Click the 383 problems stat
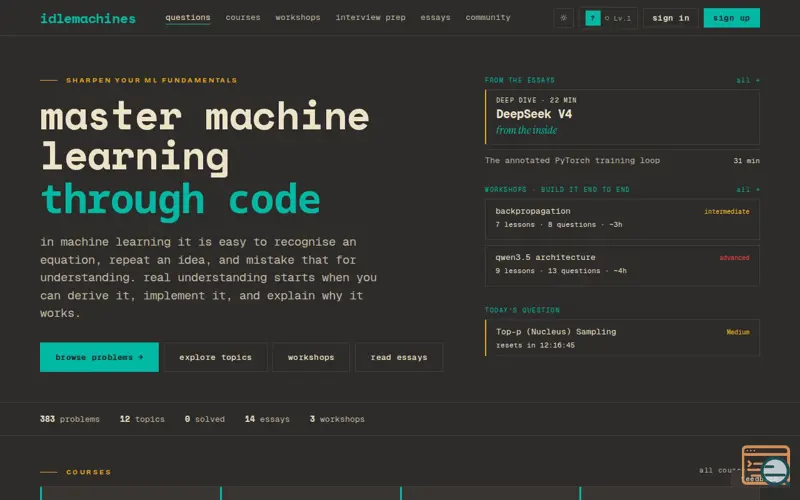Viewport: 800px width, 500px height. [70, 419]
